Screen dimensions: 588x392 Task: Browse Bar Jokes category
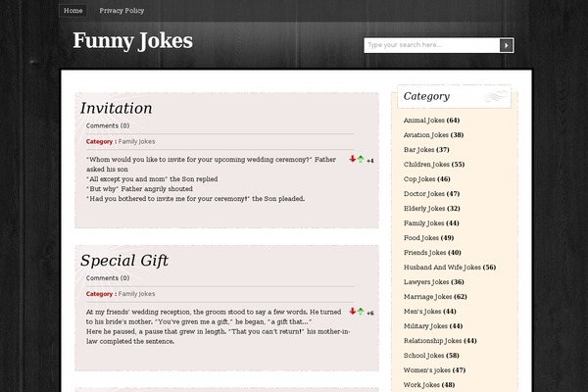click(418, 150)
